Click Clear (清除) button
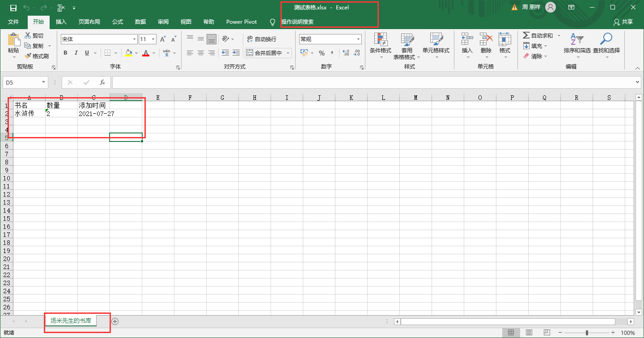Image resolution: width=644 pixels, height=338 pixels. (535, 56)
